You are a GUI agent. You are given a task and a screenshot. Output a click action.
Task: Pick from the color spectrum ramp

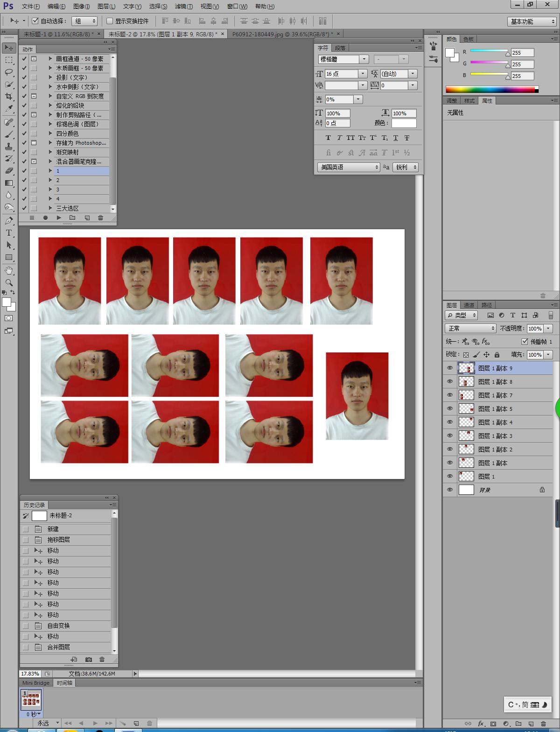click(491, 89)
